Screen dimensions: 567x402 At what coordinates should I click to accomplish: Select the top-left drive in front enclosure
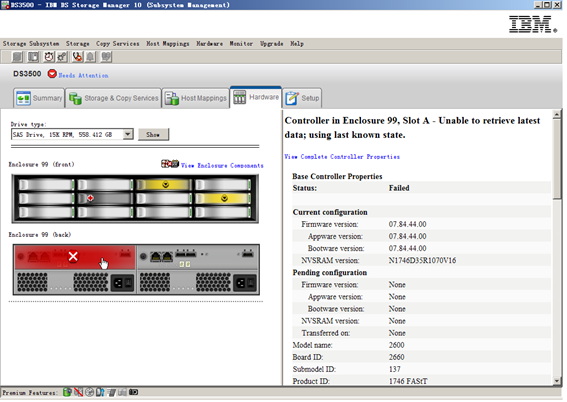tap(46, 185)
